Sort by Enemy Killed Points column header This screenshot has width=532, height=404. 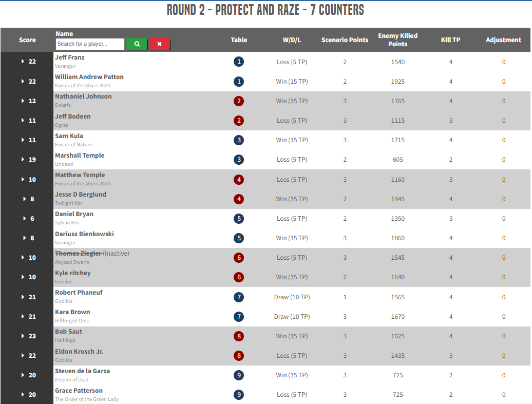[x=397, y=40]
